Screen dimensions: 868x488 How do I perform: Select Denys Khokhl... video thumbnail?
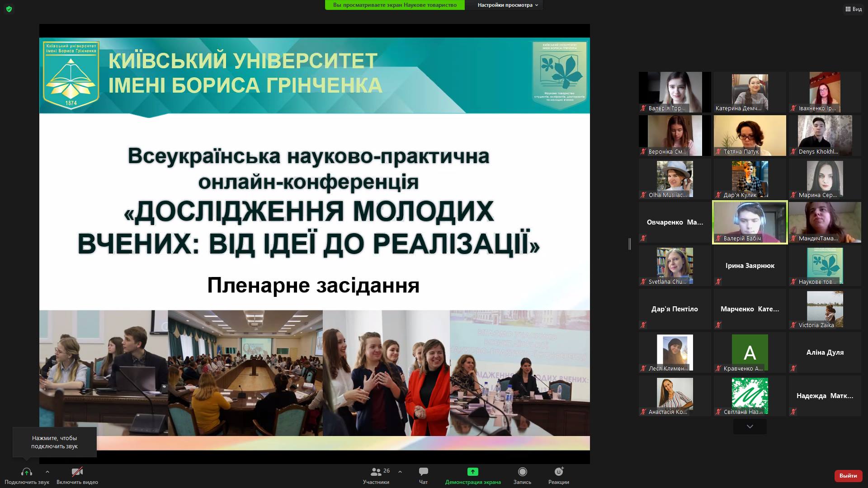tap(825, 136)
